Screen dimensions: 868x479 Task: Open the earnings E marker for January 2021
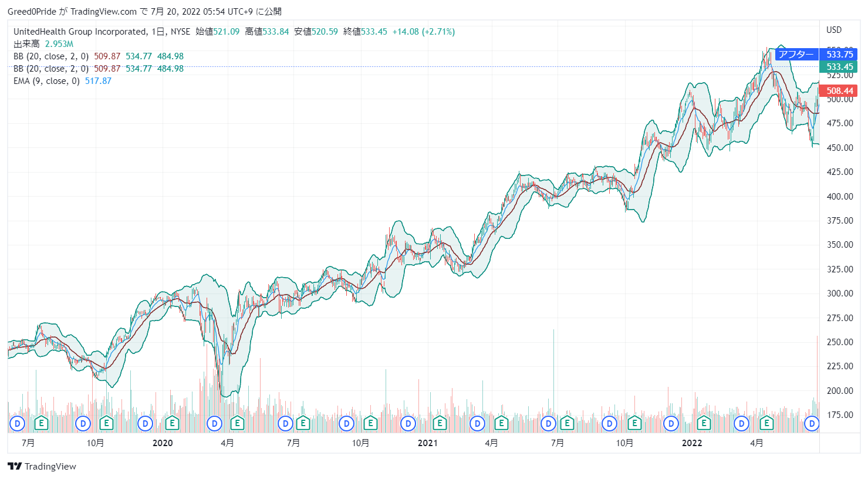tap(440, 423)
